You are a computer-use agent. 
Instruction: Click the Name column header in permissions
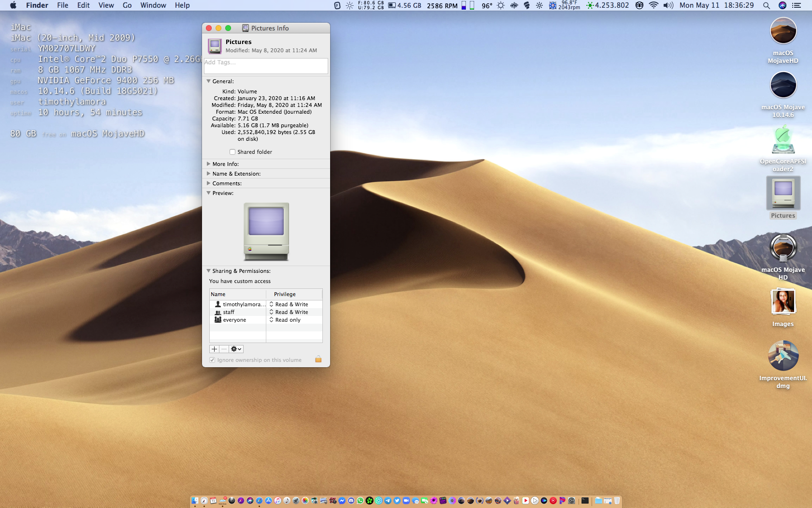pyautogui.click(x=238, y=294)
